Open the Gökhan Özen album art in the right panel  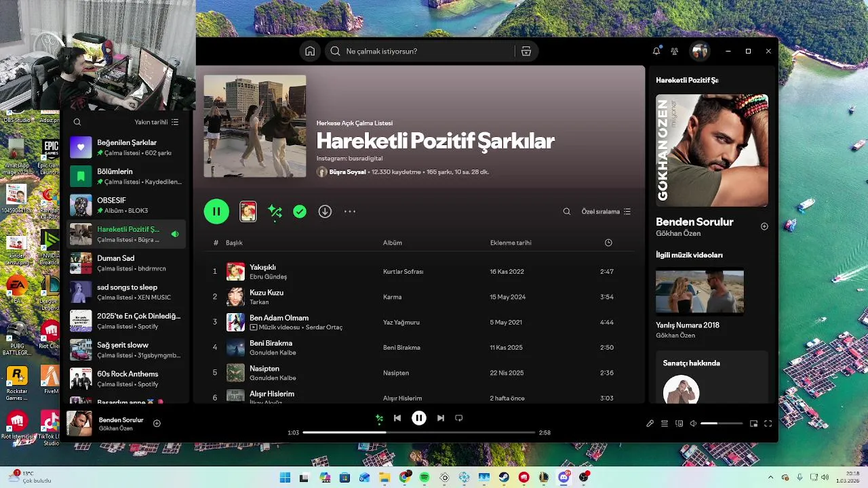point(712,150)
